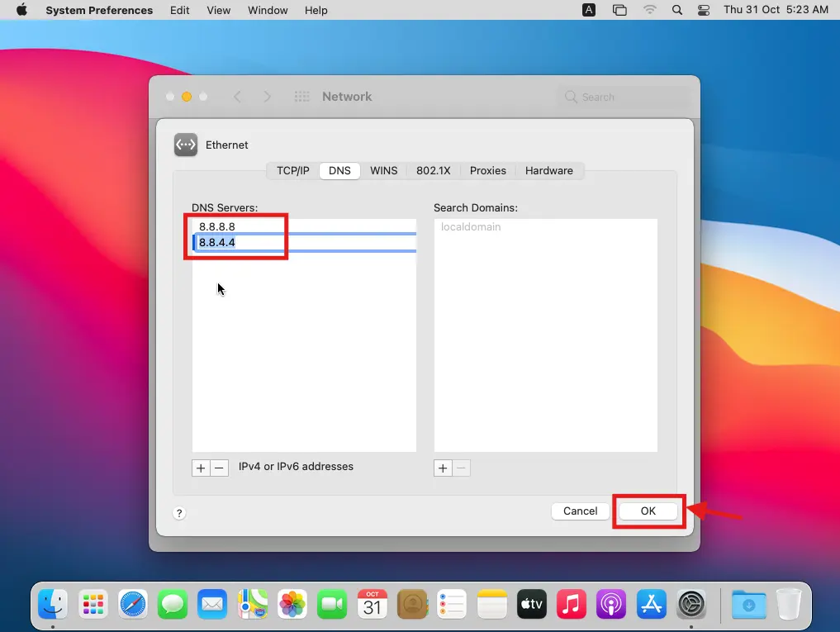Click the Search field in Network window
Image resolution: width=840 pixels, height=632 pixels.
[623, 97]
